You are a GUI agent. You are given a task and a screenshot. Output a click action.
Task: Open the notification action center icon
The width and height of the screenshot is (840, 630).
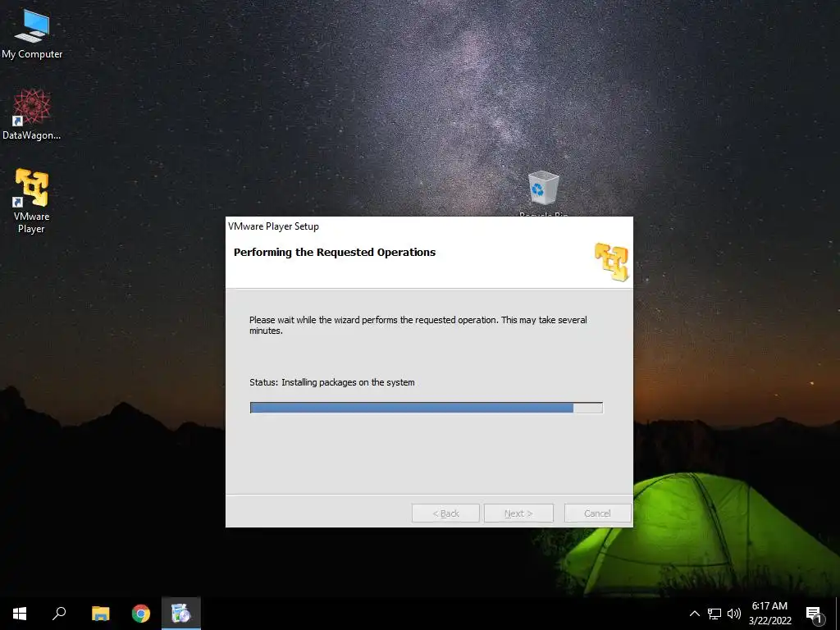point(815,614)
